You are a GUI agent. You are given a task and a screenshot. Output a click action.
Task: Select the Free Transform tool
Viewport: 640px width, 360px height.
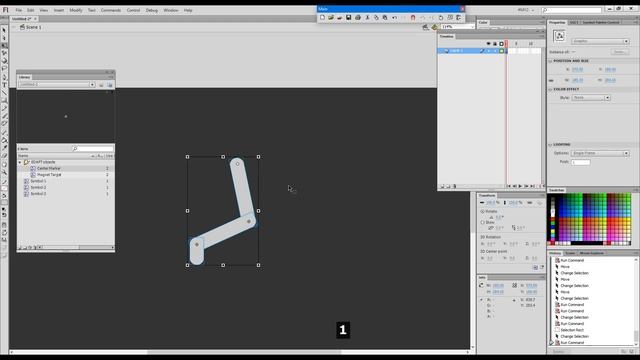(4, 45)
